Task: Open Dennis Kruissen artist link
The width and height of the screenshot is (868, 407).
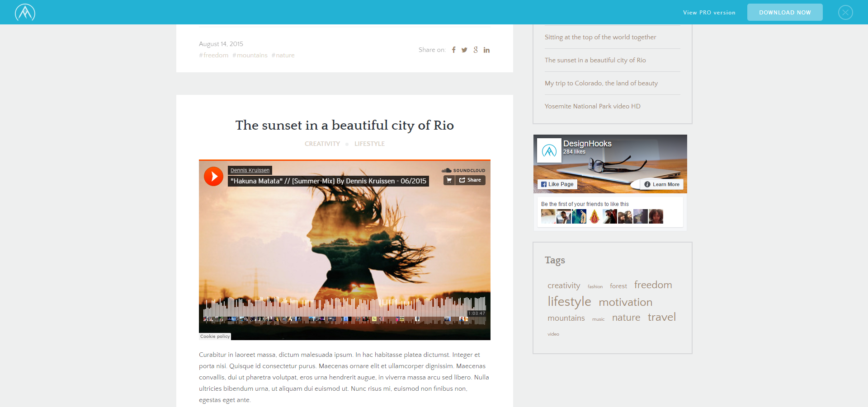Action: (x=250, y=170)
